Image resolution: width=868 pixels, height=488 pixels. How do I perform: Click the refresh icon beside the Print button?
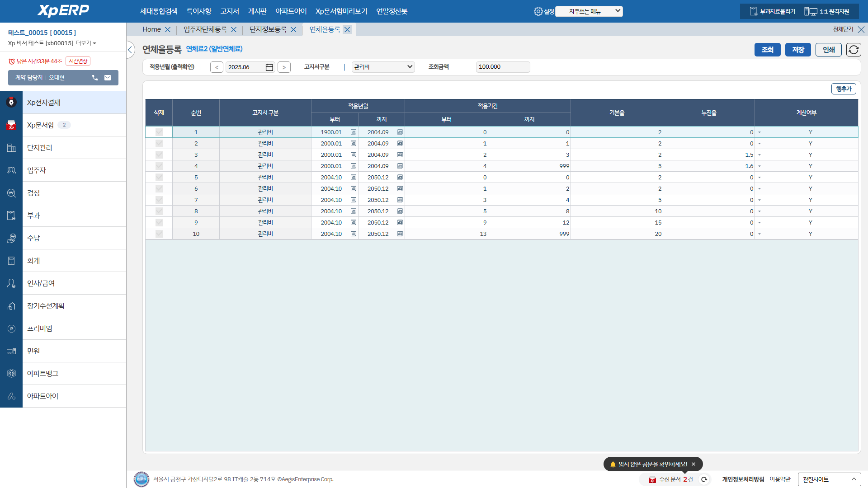pyautogui.click(x=853, y=50)
